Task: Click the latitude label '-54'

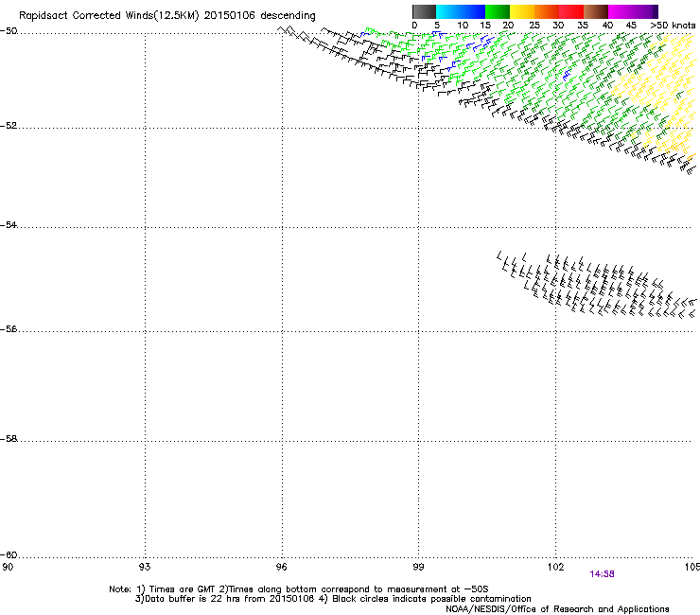Action: pyautogui.click(x=9, y=225)
